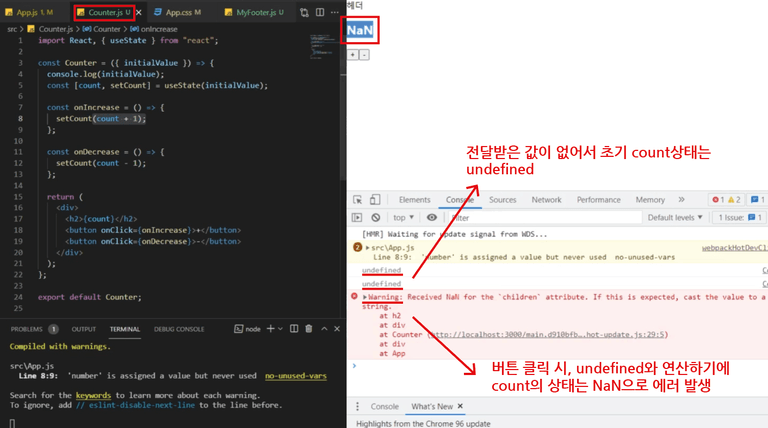This screenshot has height=428, width=768.
Task: Open the webpackHotDevClient source link
Action: point(735,248)
